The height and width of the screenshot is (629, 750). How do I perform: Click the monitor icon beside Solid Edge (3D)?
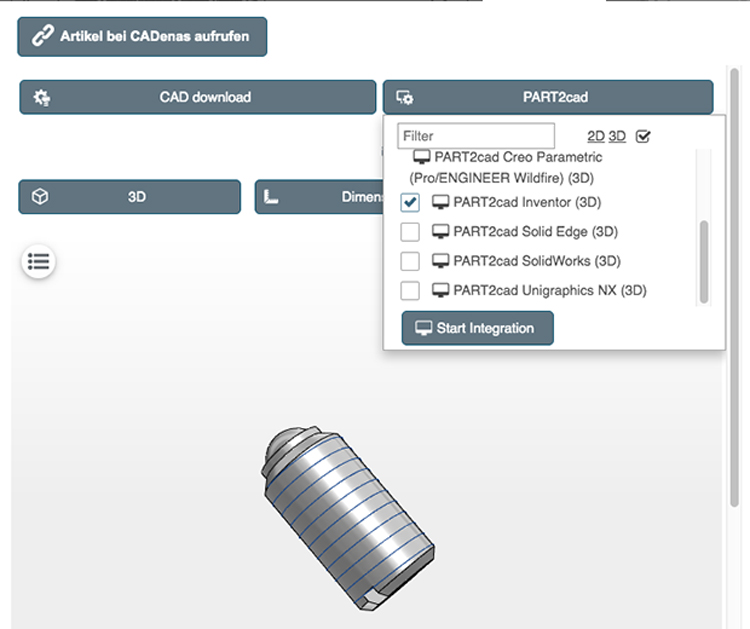coord(441,232)
